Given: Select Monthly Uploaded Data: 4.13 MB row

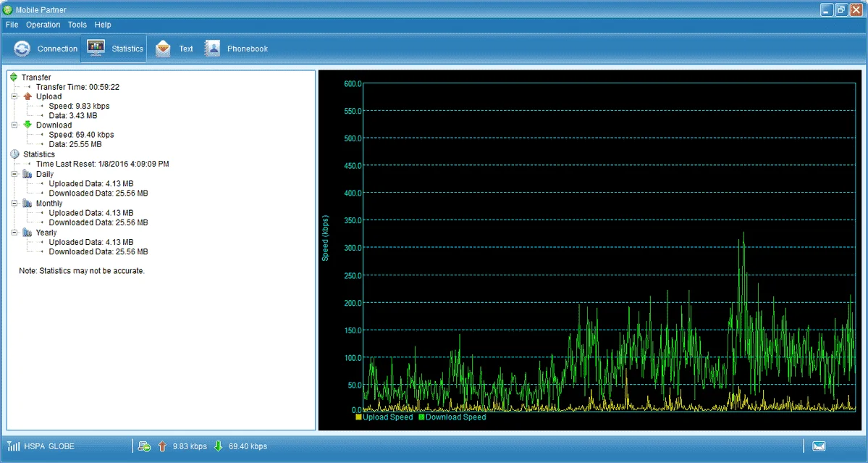Looking at the screenshot, I should pos(90,213).
